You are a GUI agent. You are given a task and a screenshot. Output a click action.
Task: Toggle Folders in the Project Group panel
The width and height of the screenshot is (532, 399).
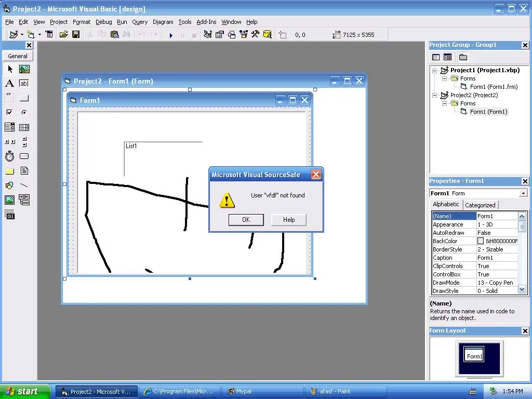463,57
